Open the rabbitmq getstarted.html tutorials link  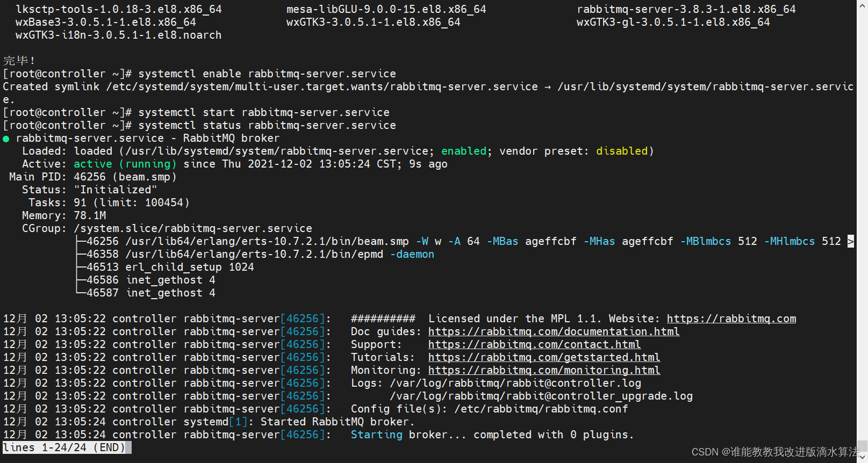coord(544,357)
